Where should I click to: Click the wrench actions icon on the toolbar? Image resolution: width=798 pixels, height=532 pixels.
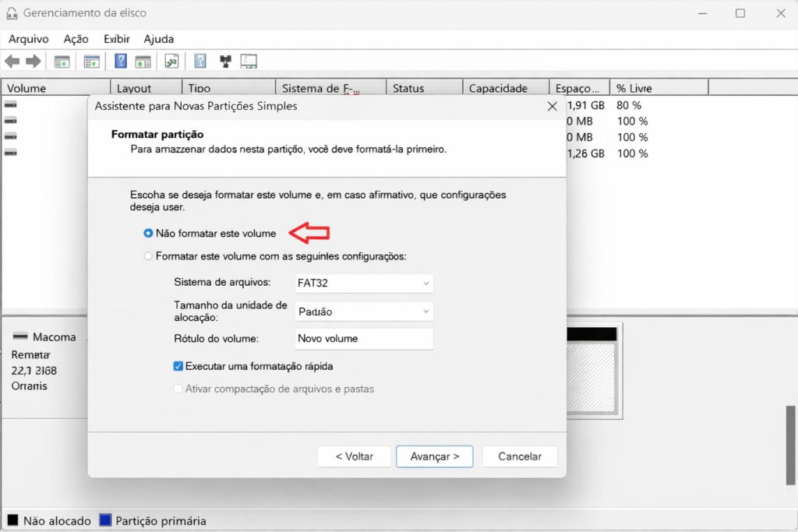(171, 61)
